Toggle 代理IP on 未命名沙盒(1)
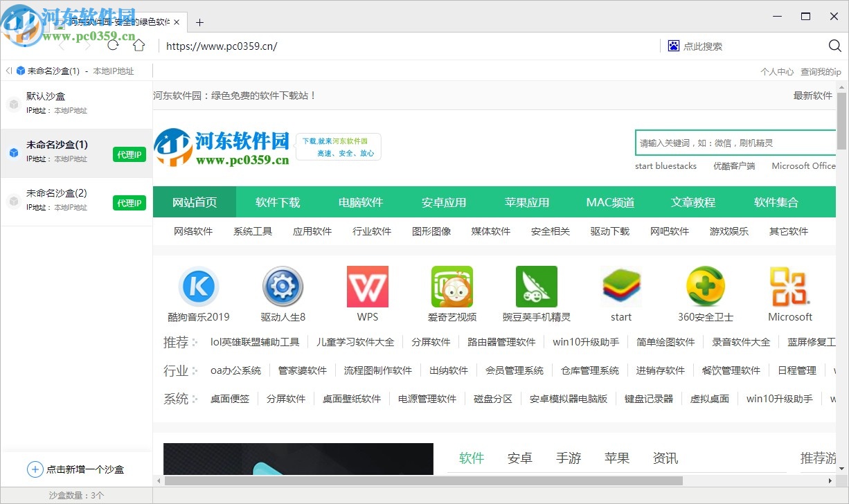 pyautogui.click(x=129, y=154)
